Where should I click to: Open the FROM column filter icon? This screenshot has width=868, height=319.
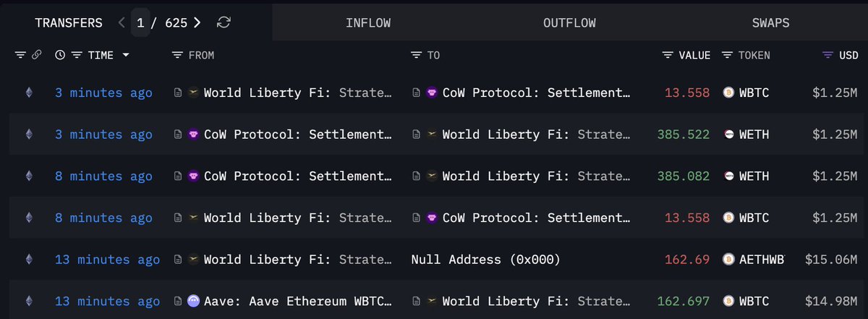click(177, 55)
